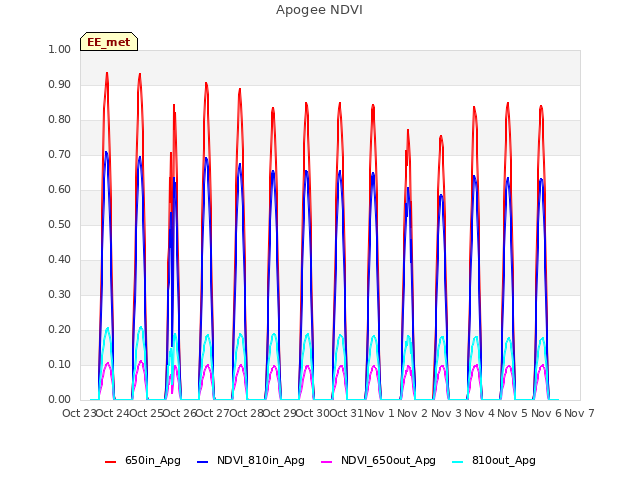This screenshot has height=480, width=640.
Task: Click the 810out_Apg legend label
Action: (x=504, y=460)
